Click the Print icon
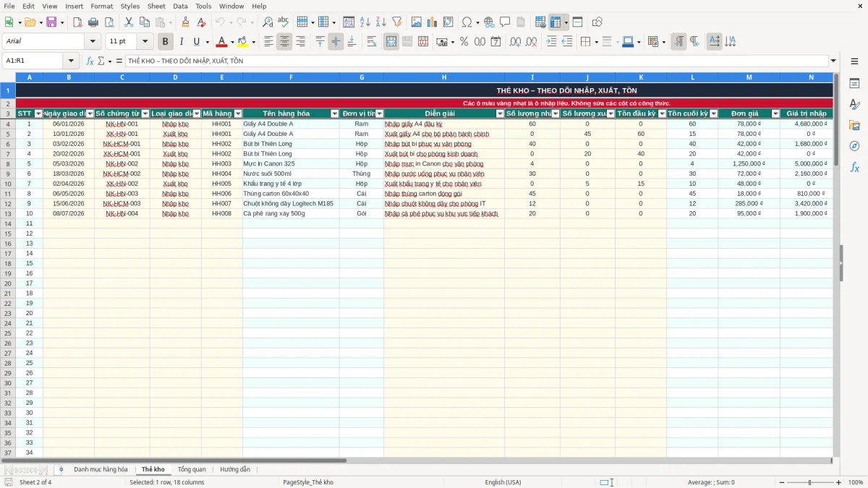The width and height of the screenshot is (868, 488). click(93, 22)
